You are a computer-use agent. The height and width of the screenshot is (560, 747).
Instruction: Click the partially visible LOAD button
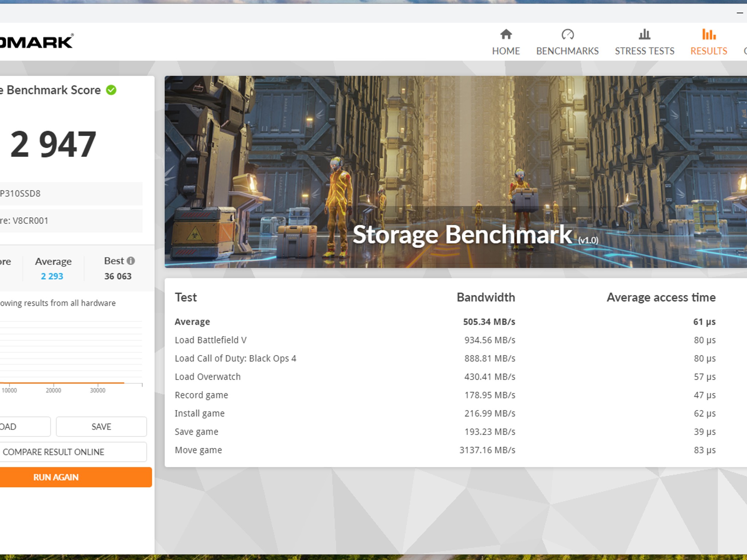[x=25, y=427]
